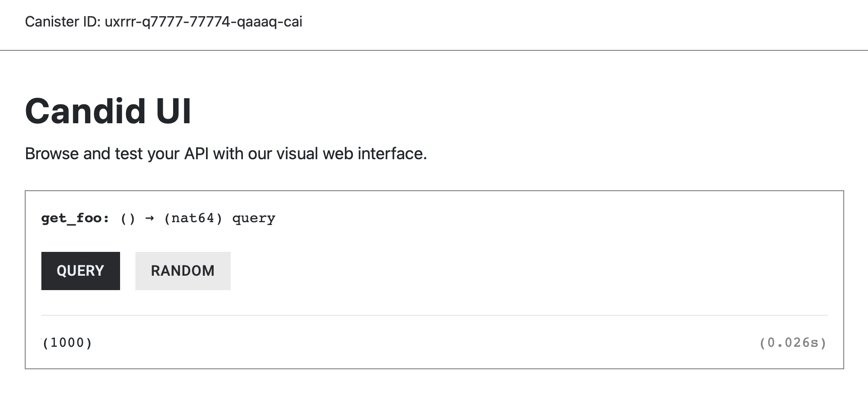Click "visual web interface" in the subtitle
The height and width of the screenshot is (412, 868).
coord(351,154)
